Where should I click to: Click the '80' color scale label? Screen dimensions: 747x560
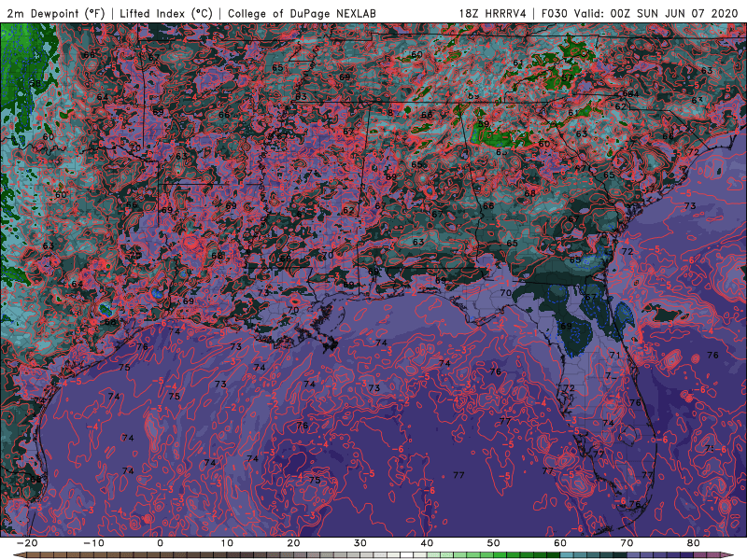point(694,543)
